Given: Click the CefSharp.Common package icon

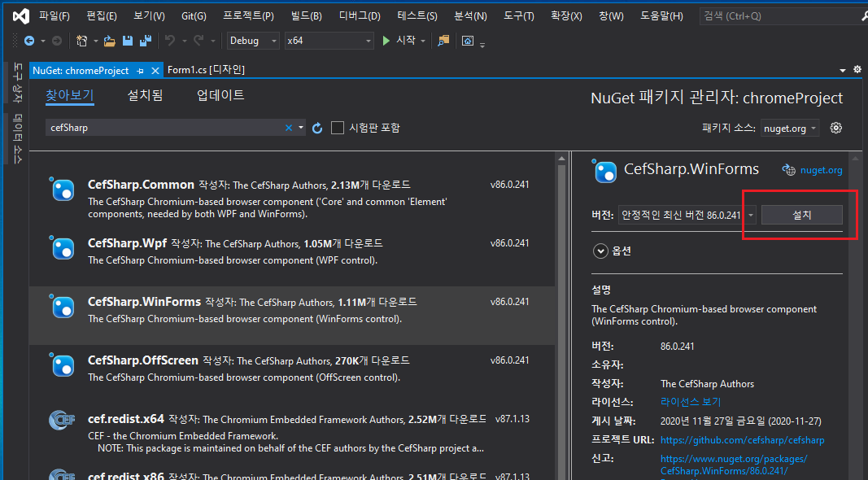Looking at the screenshot, I should (x=63, y=190).
